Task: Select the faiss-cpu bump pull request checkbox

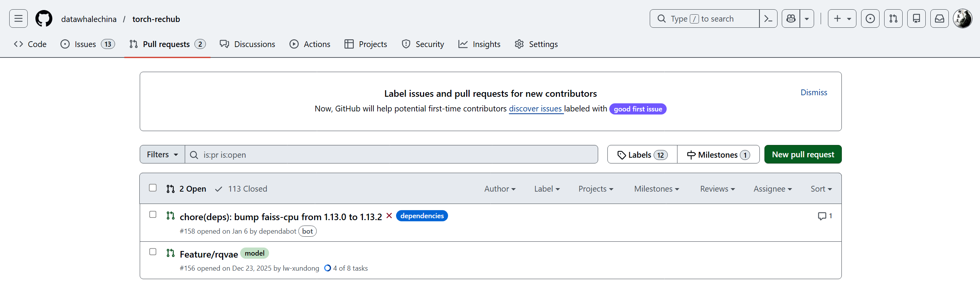Action: tap(153, 214)
